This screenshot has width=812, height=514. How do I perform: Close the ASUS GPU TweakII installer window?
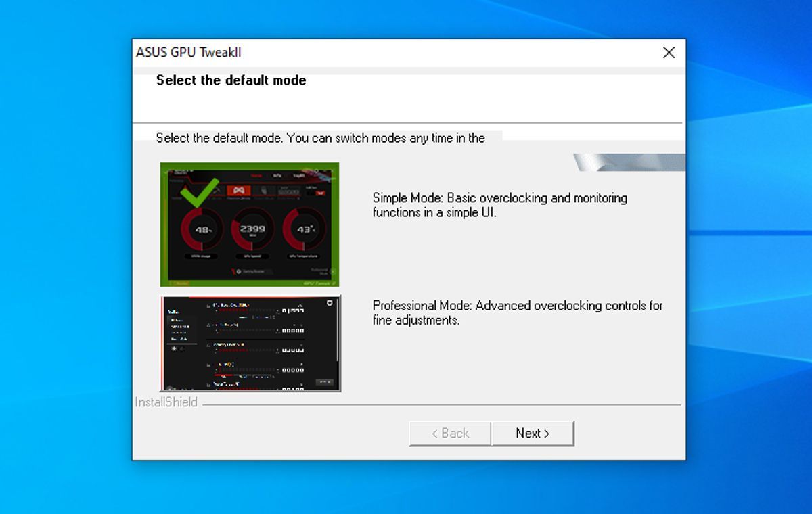669,53
